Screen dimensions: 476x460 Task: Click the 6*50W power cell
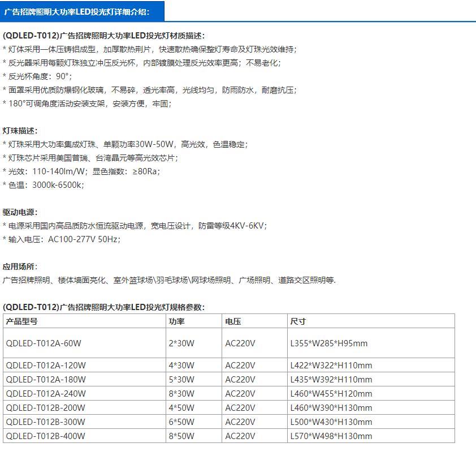[194, 422]
